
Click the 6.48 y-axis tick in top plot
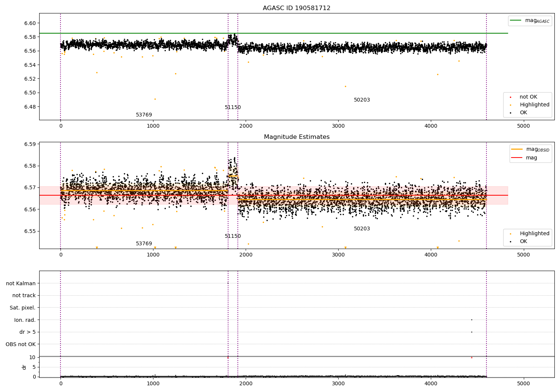click(x=30, y=107)
